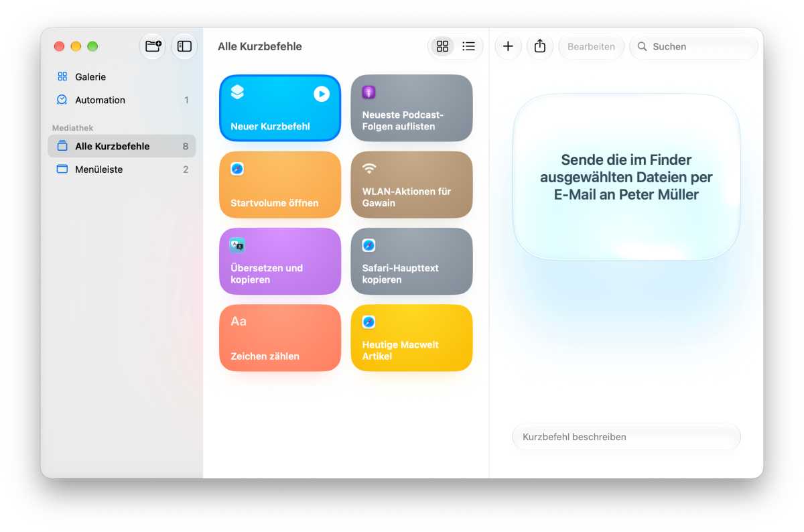Screen dimensions: 804x532
Task: Click the Galerie grid icon
Action: pos(62,76)
